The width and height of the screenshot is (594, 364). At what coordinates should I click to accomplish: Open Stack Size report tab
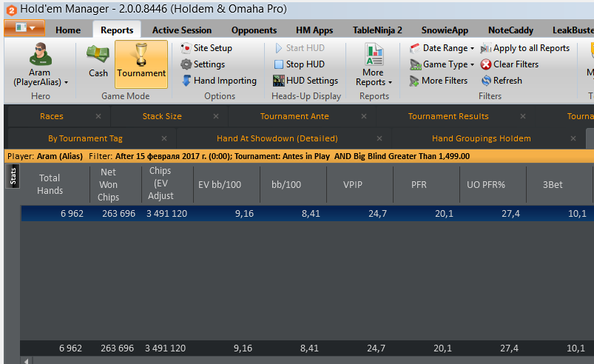[162, 116]
